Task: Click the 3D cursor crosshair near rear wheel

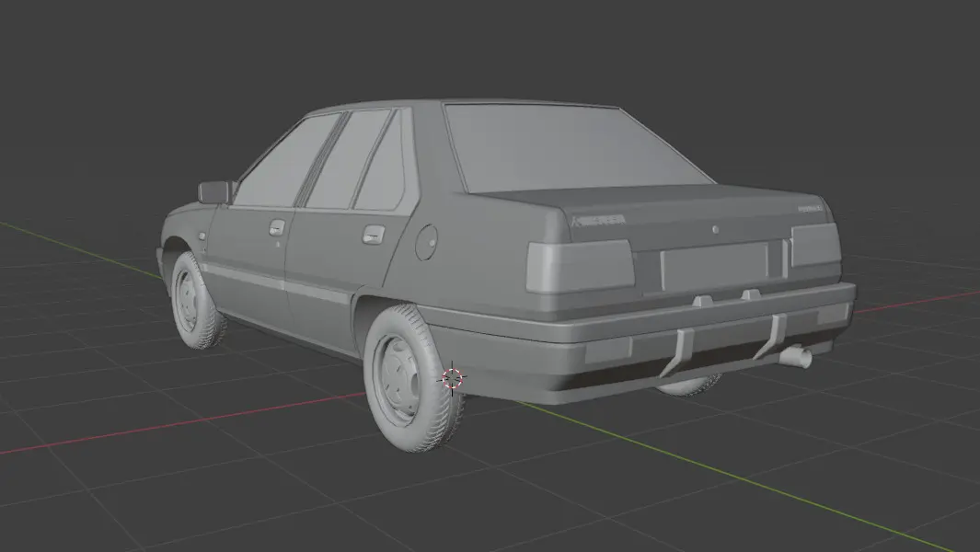Action: coord(453,378)
